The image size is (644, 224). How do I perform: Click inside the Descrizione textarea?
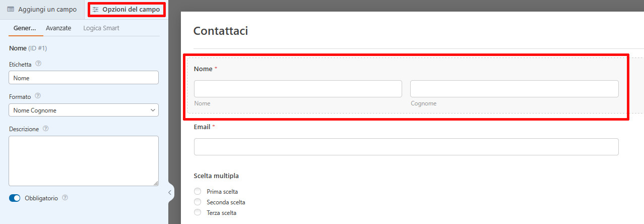pyautogui.click(x=84, y=161)
